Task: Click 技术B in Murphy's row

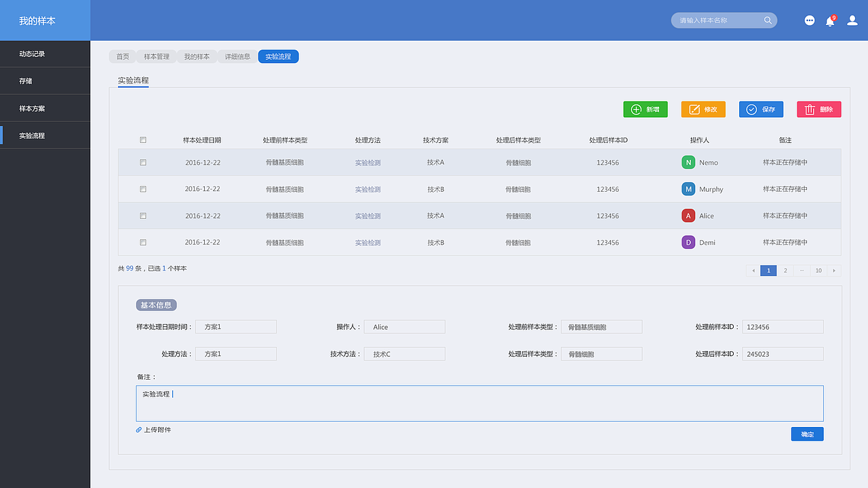Action: 435,189
